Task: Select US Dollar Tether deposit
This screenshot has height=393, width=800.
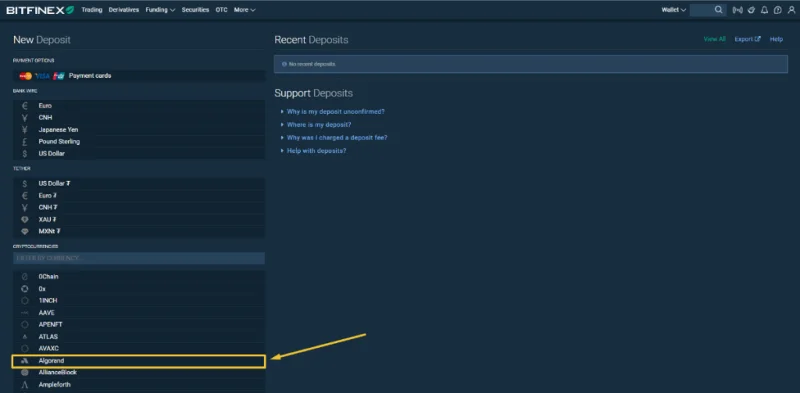Action: [139, 183]
